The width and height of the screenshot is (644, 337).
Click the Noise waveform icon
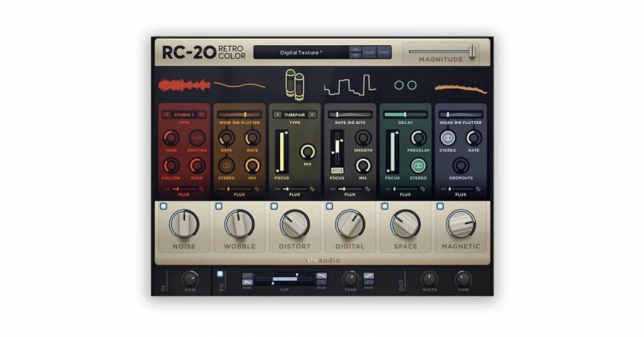[x=184, y=85]
